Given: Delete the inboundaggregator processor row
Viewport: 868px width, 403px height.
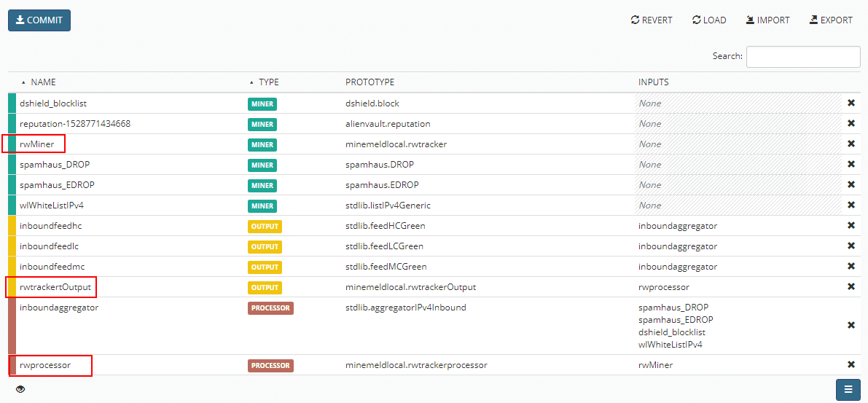Looking at the screenshot, I should [x=851, y=325].
